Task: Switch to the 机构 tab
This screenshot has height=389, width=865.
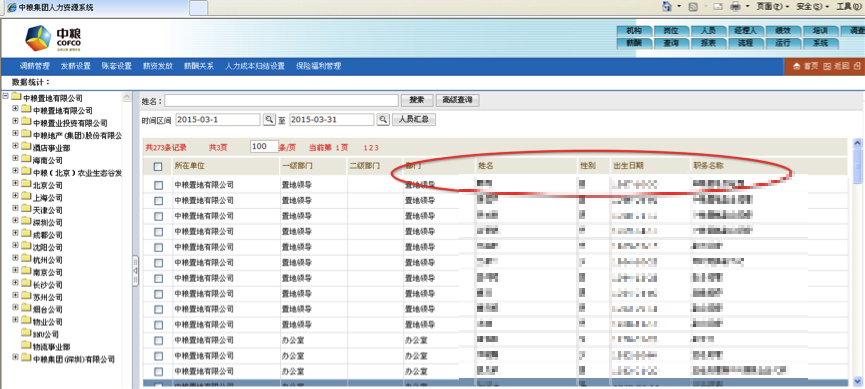Action: point(634,31)
